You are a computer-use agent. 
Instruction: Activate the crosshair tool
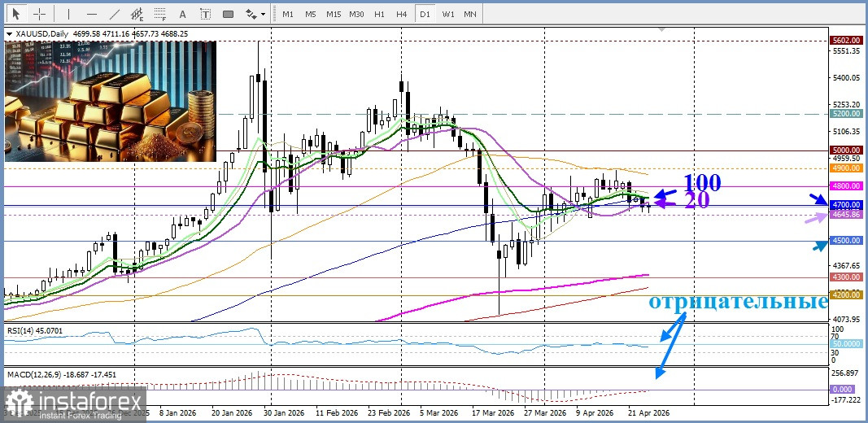click(39, 14)
